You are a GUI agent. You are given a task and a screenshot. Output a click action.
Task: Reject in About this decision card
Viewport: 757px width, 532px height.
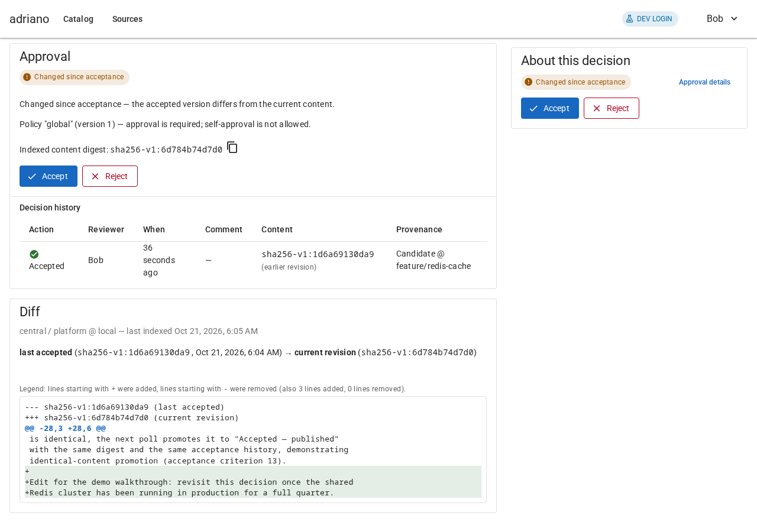click(612, 108)
